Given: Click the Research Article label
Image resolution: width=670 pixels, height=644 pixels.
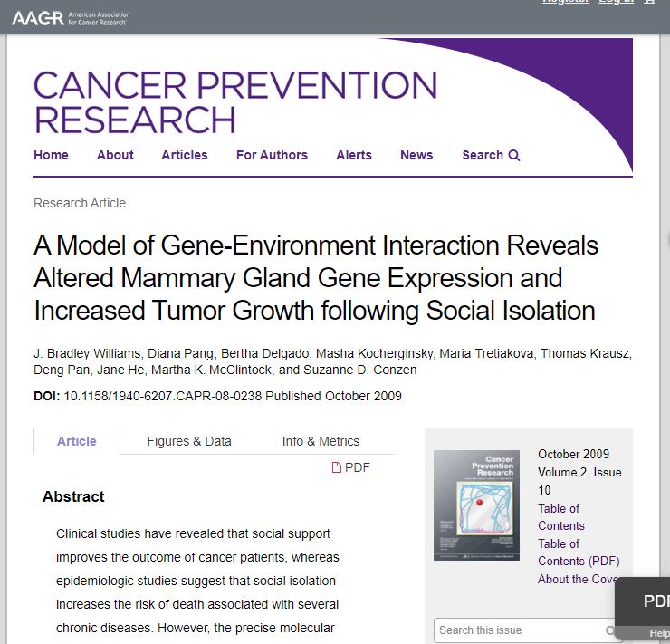Looking at the screenshot, I should [80, 203].
